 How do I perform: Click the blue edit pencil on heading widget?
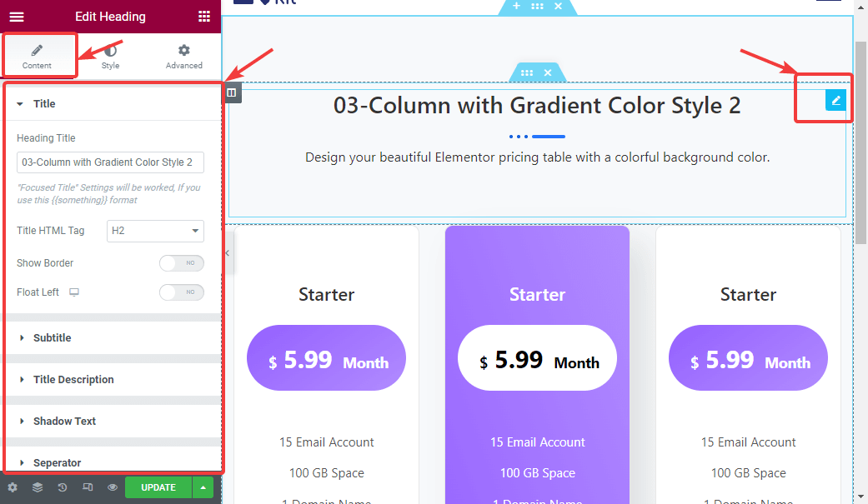(x=835, y=100)
